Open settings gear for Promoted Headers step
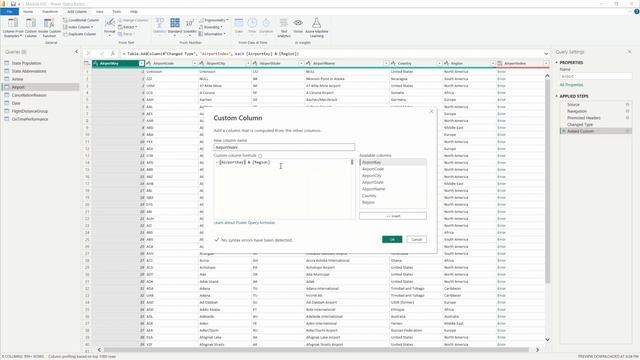The width and height of the screenshot is (640, 360). [x=627, y=118]
